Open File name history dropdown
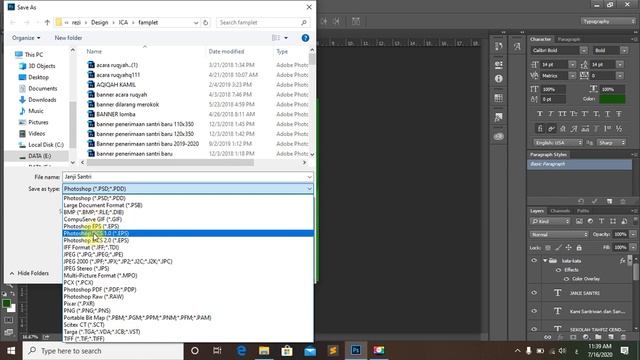This screenshot has height=360, width=640. click(309, 177)
